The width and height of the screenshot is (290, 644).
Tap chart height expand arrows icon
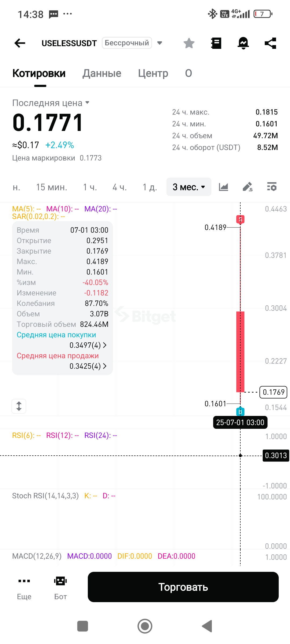(19, 406)
